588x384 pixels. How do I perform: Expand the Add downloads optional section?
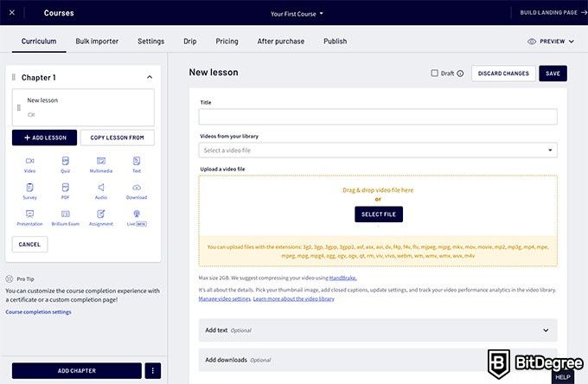[378, 360]
